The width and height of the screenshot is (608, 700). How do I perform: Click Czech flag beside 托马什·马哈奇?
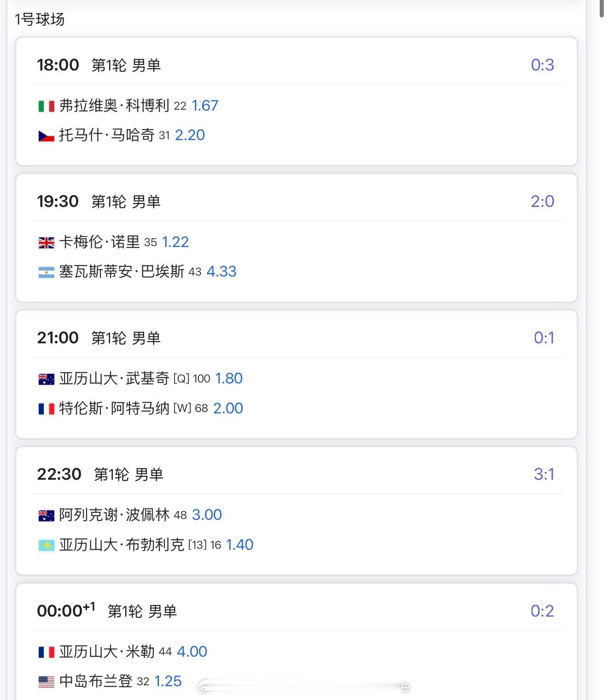tap(46, 136)
